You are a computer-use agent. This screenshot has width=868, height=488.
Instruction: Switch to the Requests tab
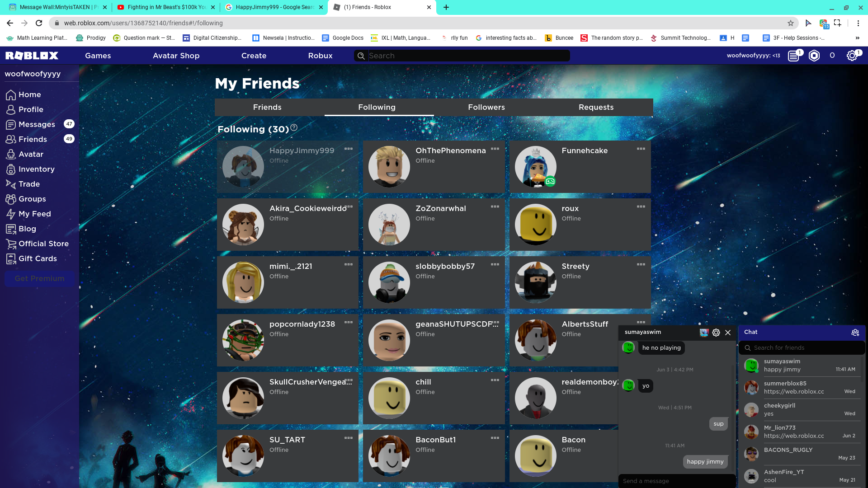coord(596,107)
